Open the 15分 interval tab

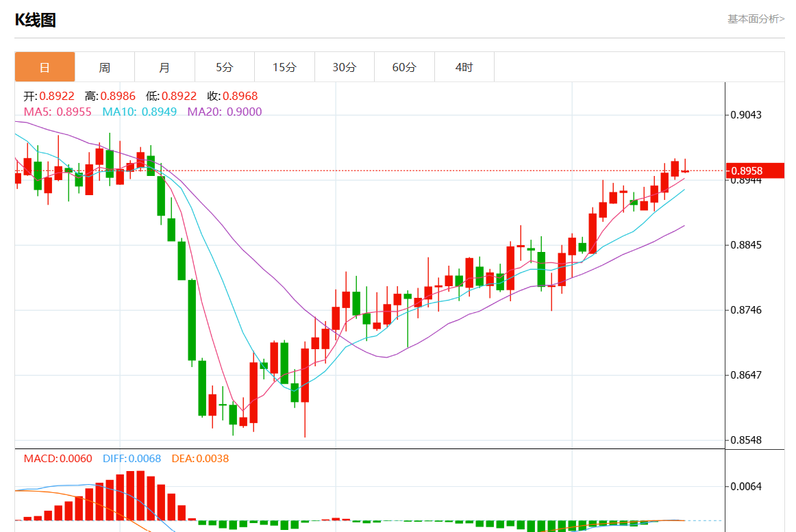[284, 67]
